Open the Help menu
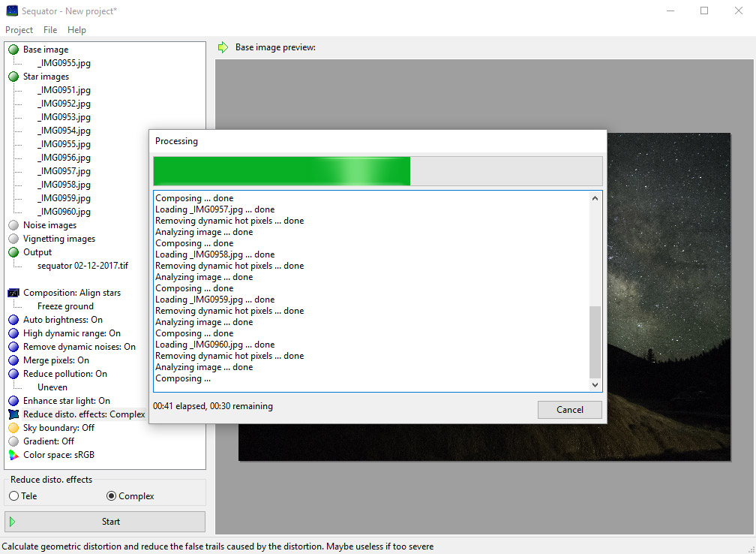 point(76,30)
